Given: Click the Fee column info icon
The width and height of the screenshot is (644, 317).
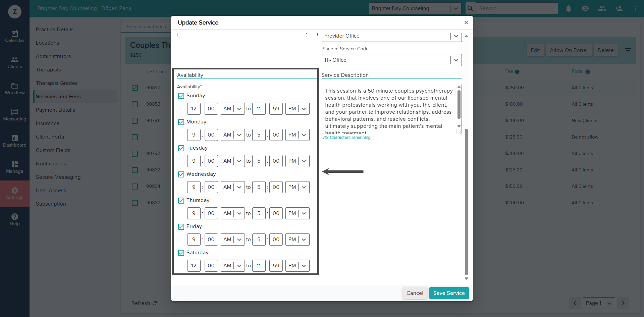Looking at the screenshot, I should click(x=517, y=72).
